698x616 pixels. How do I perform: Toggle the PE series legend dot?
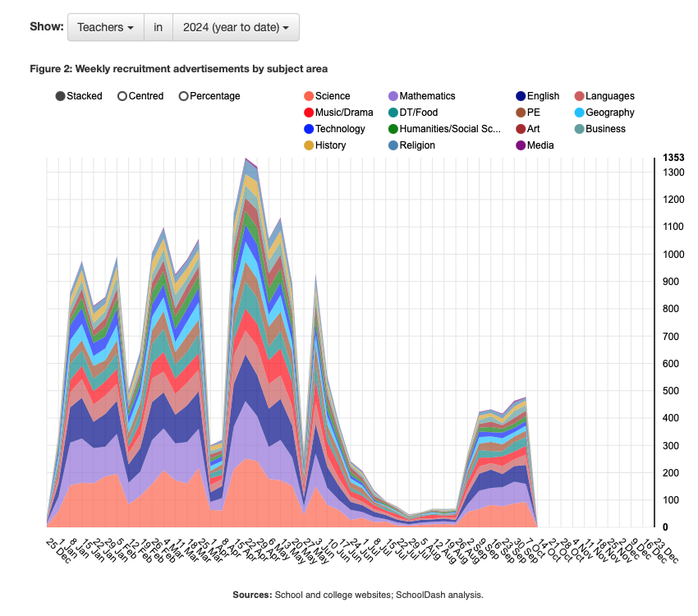point(521,113)
